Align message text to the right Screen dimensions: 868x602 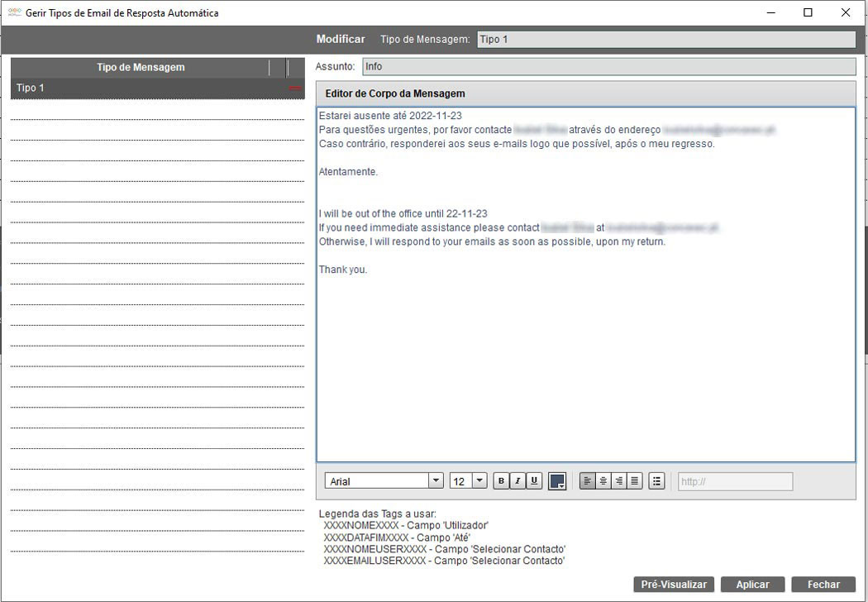(618, 481)
